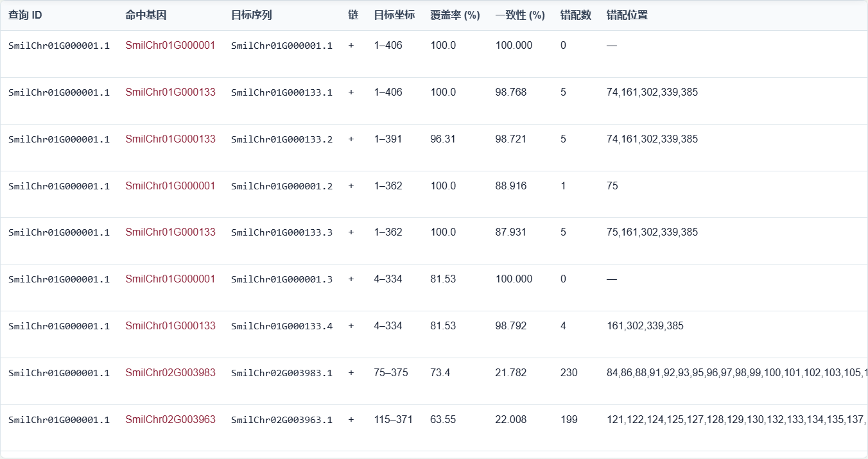Click identity value 98.721
The width and height of the screenshot is (868, 459).
(x=511, y=139)
